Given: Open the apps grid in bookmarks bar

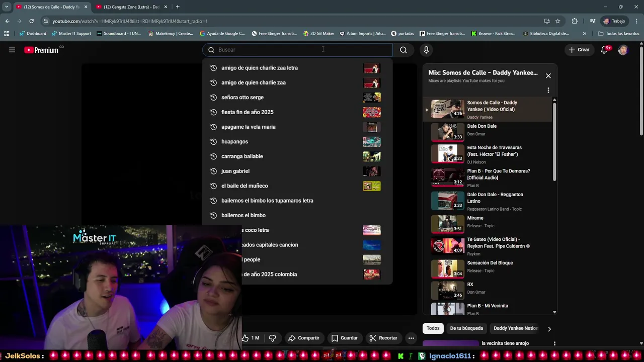Looking at the screenshot, I should pyautogui.click(x=7, y=34).
